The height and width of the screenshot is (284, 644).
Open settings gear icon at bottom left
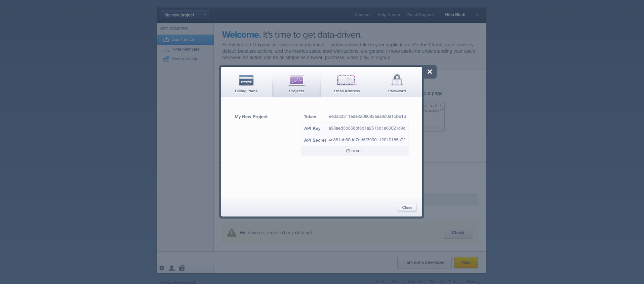pyautogui.click(x=162, y=268)
